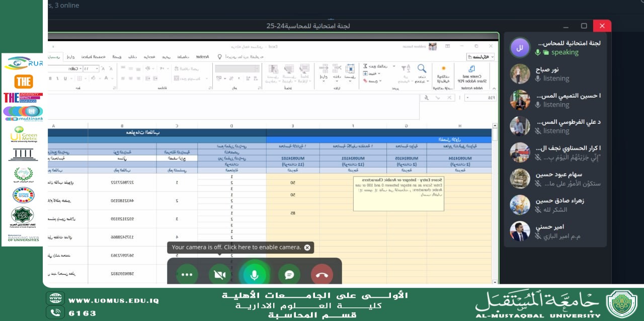This screenshot has width=644, height=321.
Task: Click the lightbulb Tell Me icon
Action: pyautogui.click(x=219, y=57)
